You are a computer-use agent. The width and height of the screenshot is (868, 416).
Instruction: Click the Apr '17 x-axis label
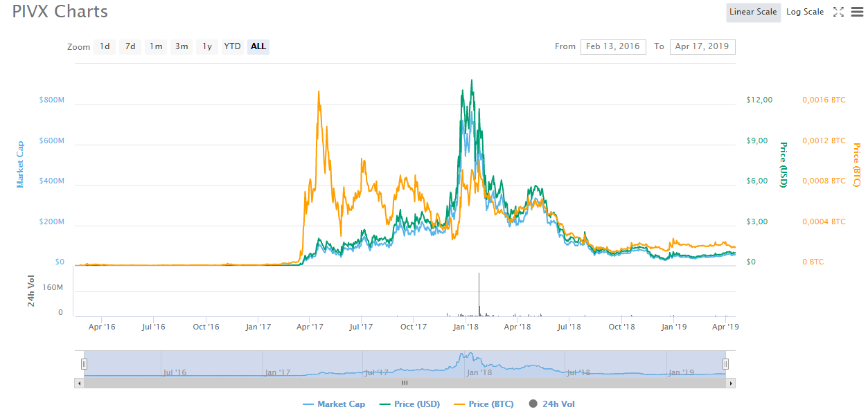[310, 327]
